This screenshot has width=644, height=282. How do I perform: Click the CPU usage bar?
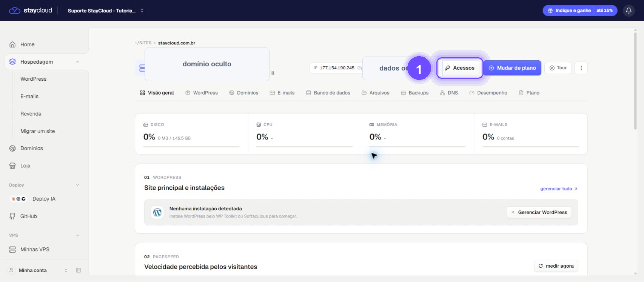(304, 146)
